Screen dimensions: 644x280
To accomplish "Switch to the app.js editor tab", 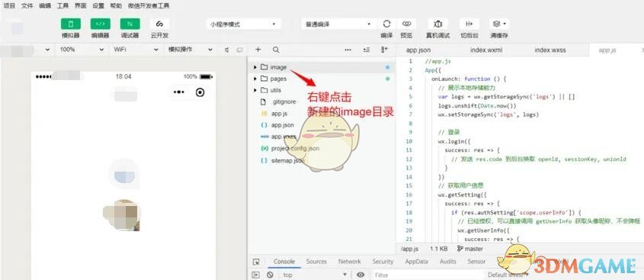I will click(x=607, y=50).
